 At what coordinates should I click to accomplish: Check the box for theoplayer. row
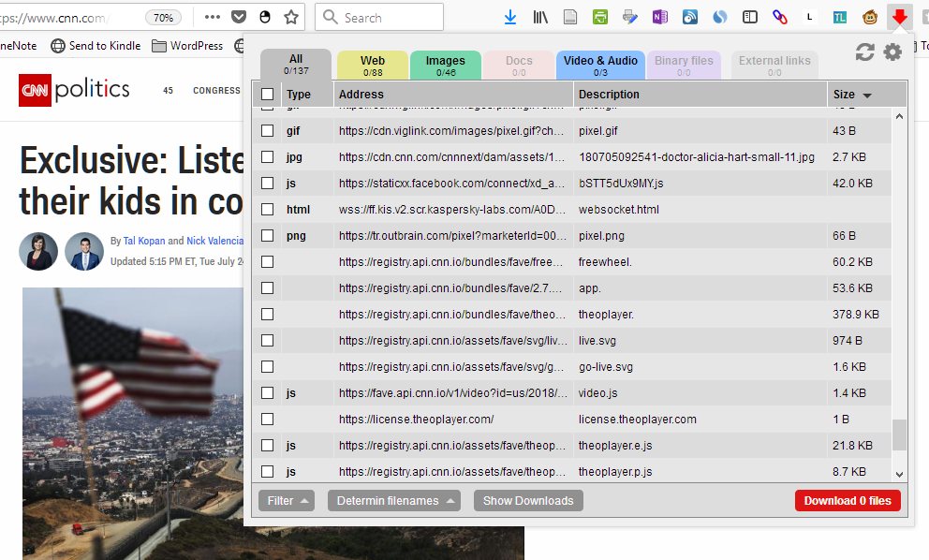(268, 315)
